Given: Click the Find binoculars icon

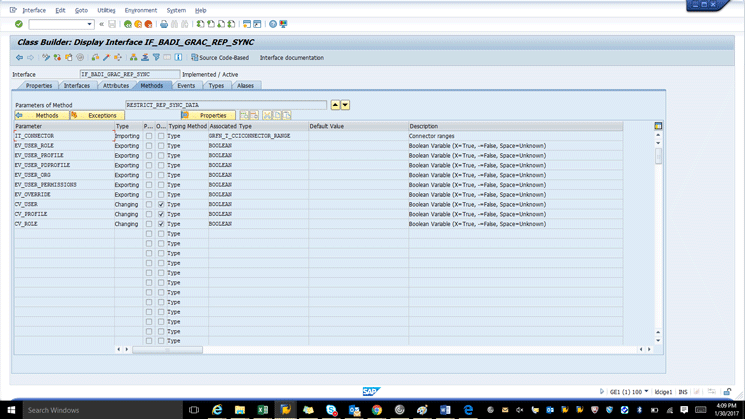Looking at the screenshot, I should coord(174,24).
